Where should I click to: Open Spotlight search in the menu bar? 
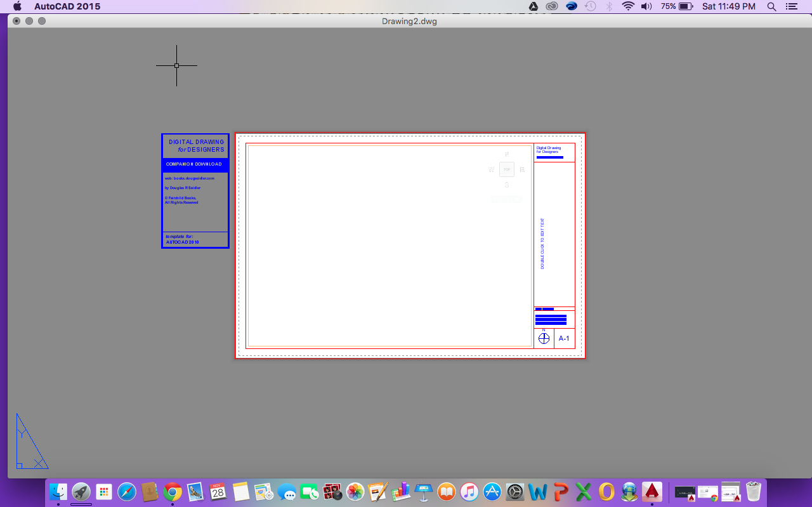point(771,6)
